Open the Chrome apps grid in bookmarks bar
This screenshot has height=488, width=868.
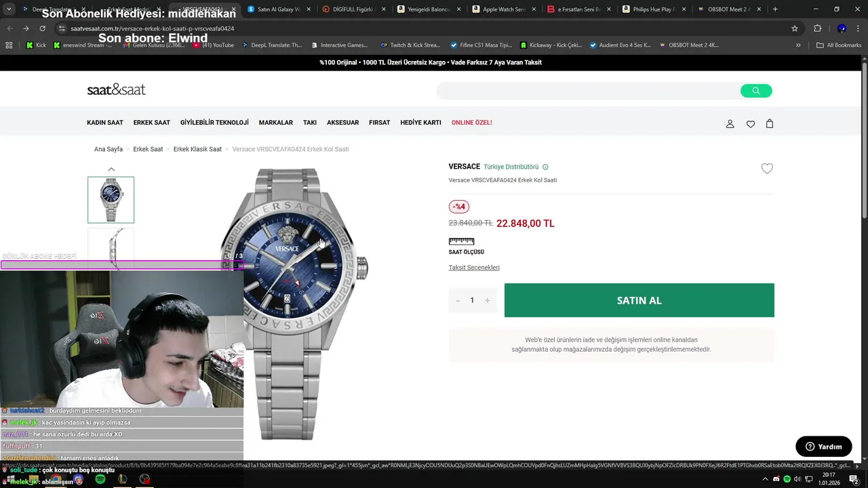[9, 45]
